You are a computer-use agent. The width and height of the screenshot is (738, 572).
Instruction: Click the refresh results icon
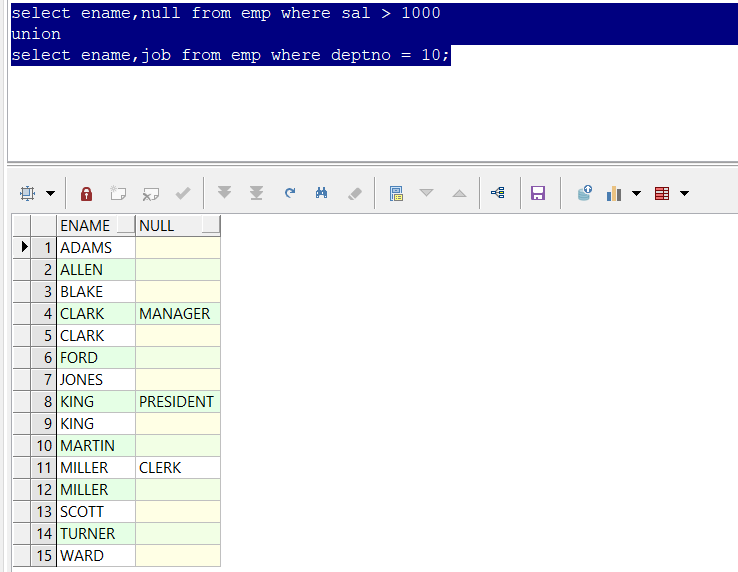(x=290, y=193)
